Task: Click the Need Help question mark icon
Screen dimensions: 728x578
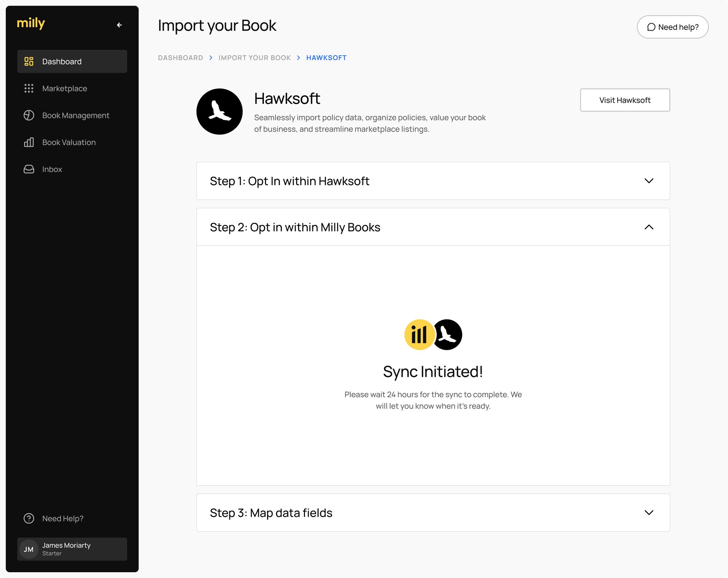Action: click(x=29, y=518)
